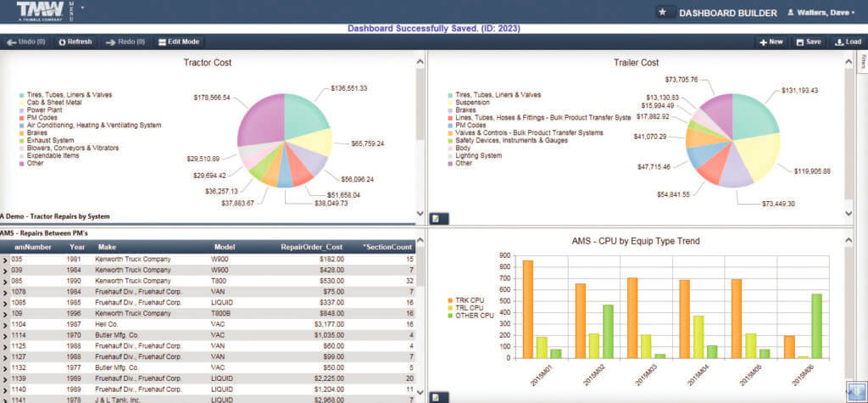The width and height of the screenshot is (868, 403).
Task: Sort by RepairOrder_Cost column header
Action: (x=312, y=247)
